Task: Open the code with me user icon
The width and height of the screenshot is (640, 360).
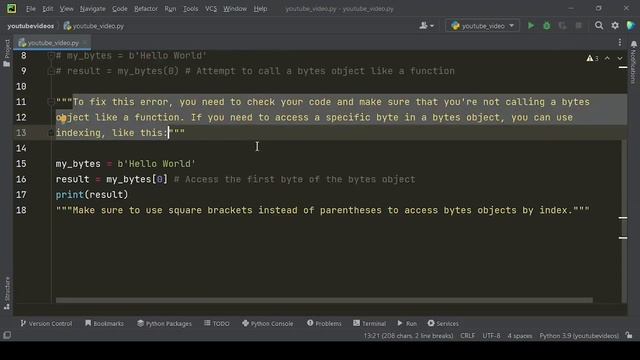Action: click(426, 26)
